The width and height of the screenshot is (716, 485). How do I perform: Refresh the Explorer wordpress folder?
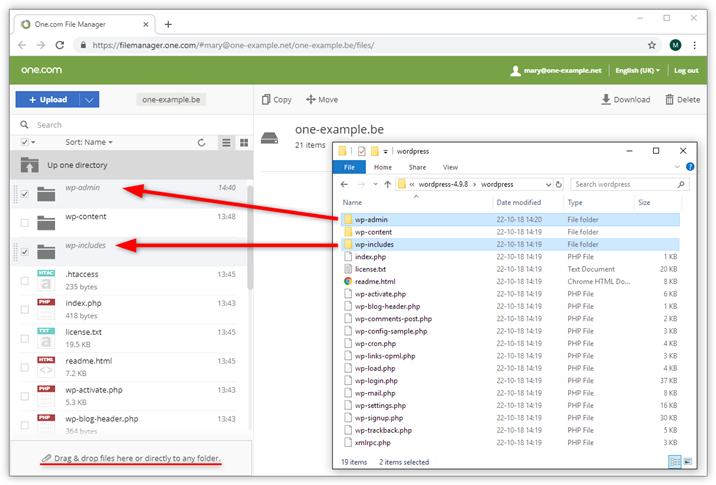point(559,185)
